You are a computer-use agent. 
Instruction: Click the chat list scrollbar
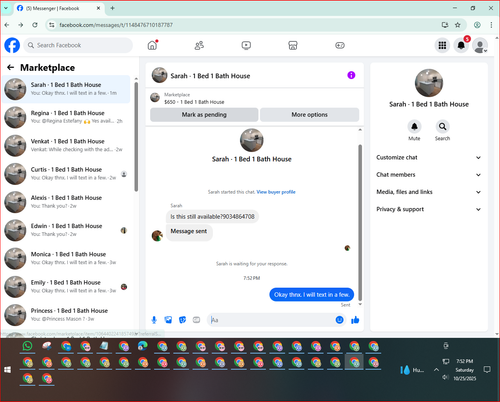point(136,137)
